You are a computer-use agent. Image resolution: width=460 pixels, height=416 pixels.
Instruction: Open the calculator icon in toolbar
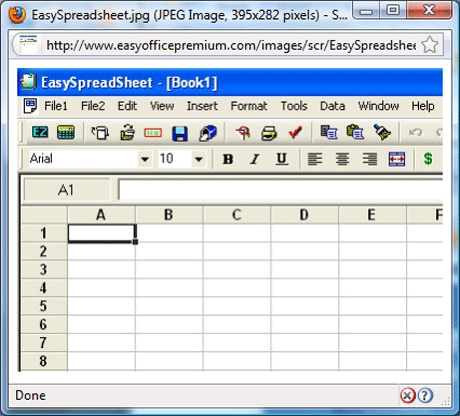click(66, 133)
